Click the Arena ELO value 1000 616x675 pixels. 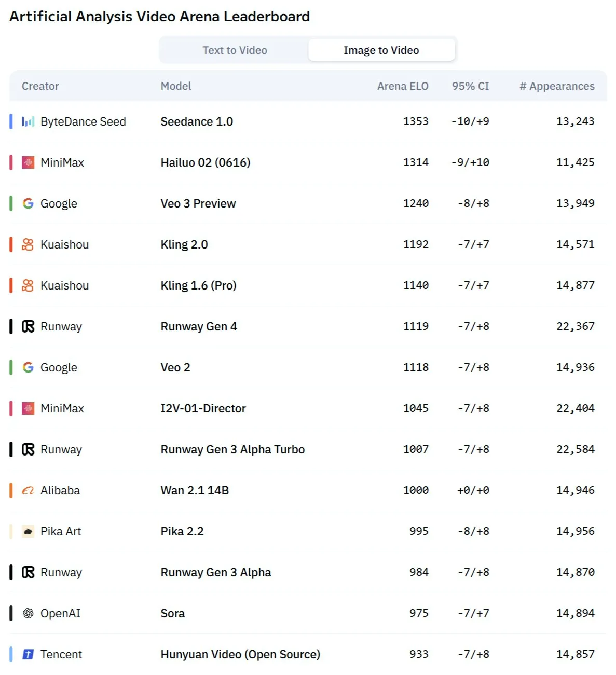click(416, 490)
